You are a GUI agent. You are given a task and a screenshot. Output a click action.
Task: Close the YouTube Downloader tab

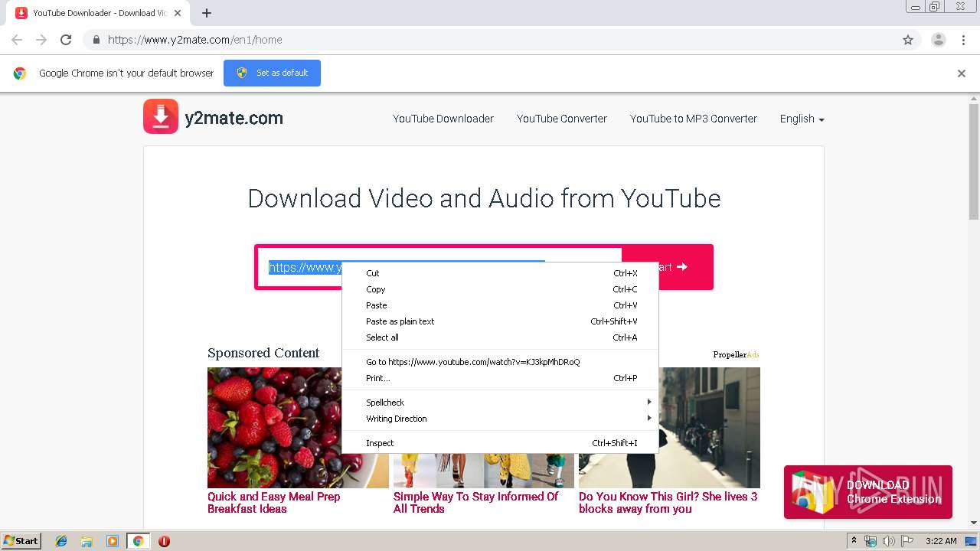(178, 13)
